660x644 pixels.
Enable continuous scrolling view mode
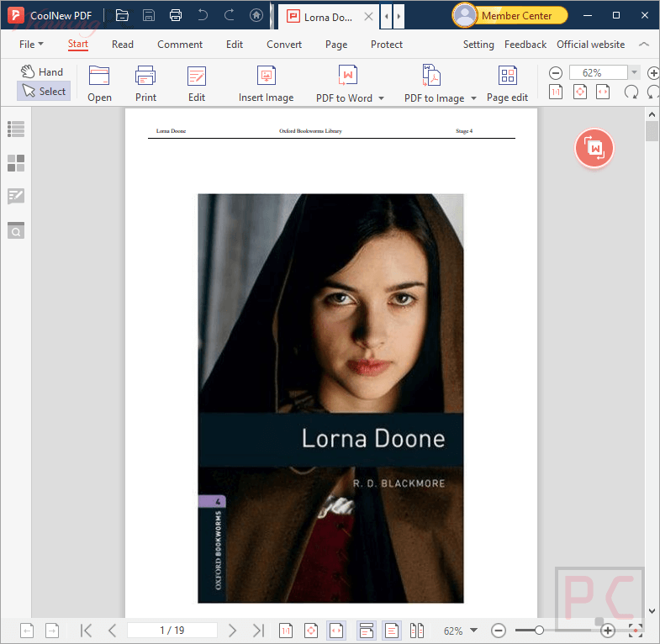pyautogui.click(x=367, y=631)
